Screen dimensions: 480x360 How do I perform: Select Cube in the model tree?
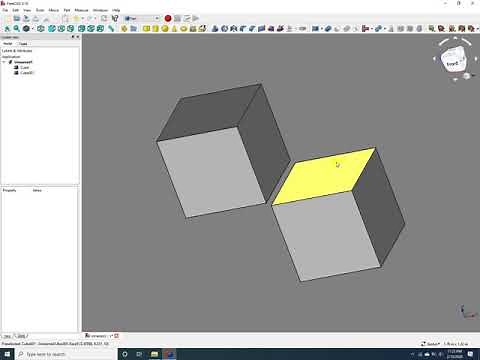coord(21,67)
